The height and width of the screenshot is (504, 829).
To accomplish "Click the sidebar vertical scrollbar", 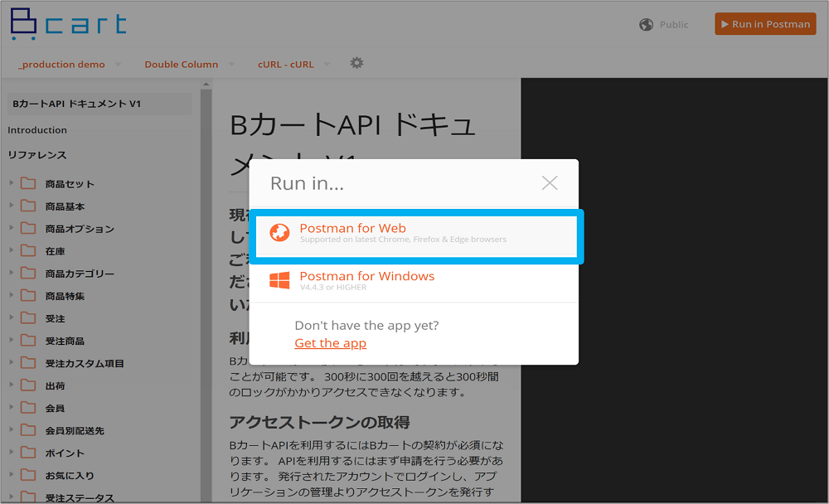I will [x=206, y=291].
